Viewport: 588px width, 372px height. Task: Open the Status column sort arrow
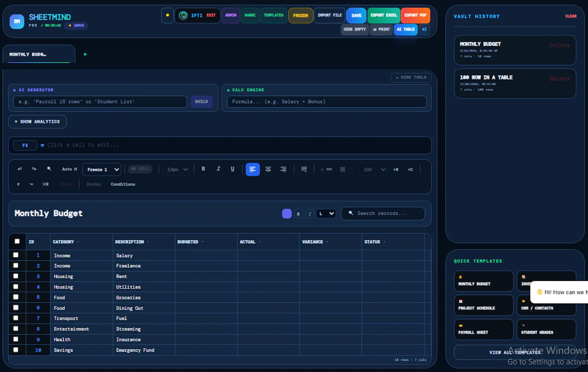[384, 242]
